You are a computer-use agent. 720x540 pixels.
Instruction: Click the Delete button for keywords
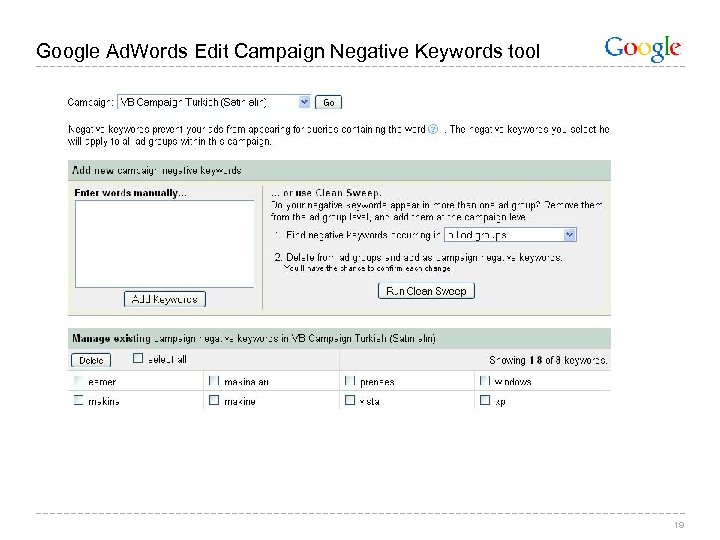(91, 360)
